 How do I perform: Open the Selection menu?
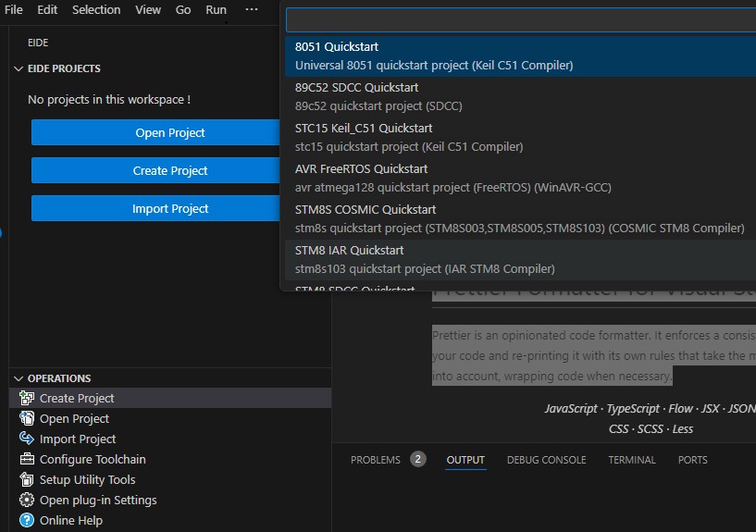(96, 9)
